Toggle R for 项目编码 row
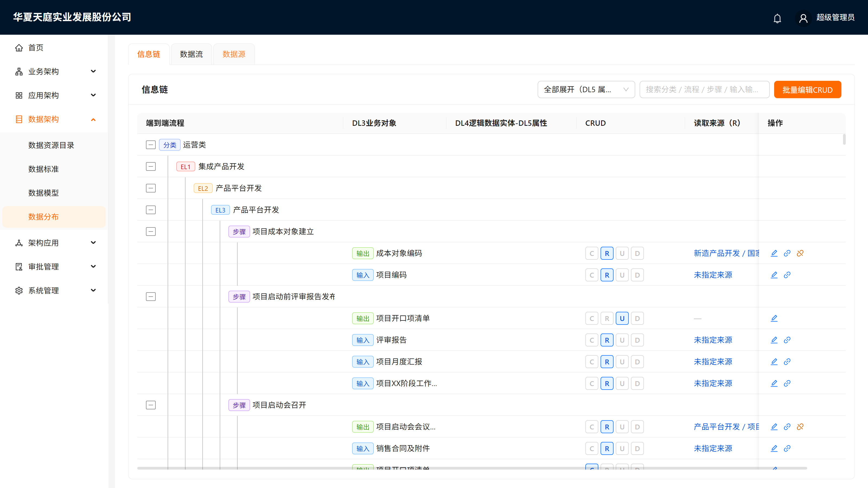This screenshot has height=488, width=868. pyautogui.click(x=607, y=275)
